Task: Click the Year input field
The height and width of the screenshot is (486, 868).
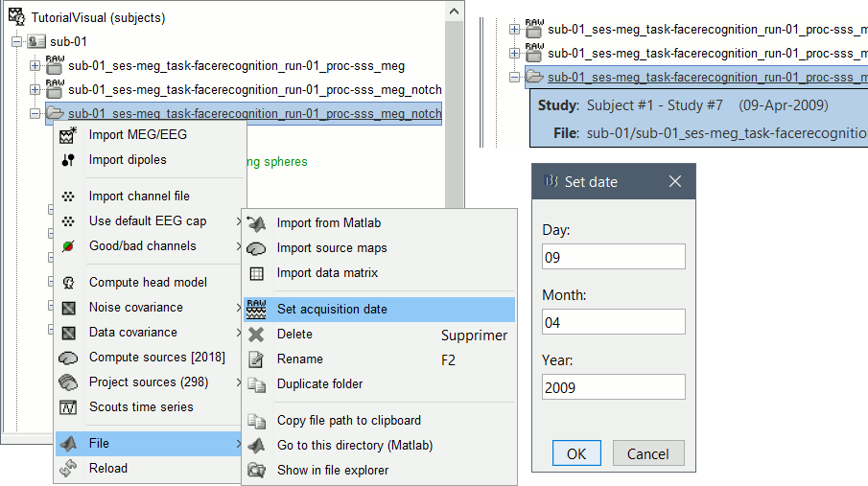Action: point(613,387)
